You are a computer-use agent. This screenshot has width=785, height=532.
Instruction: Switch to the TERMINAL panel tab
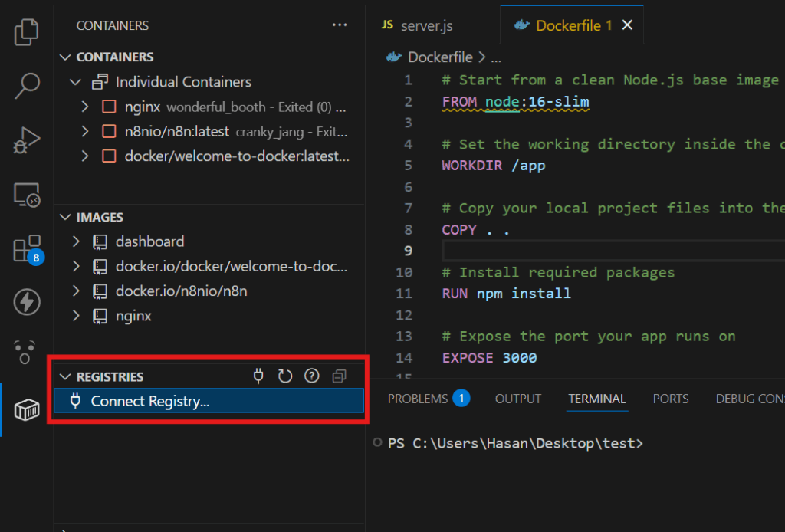coord(596,399)
